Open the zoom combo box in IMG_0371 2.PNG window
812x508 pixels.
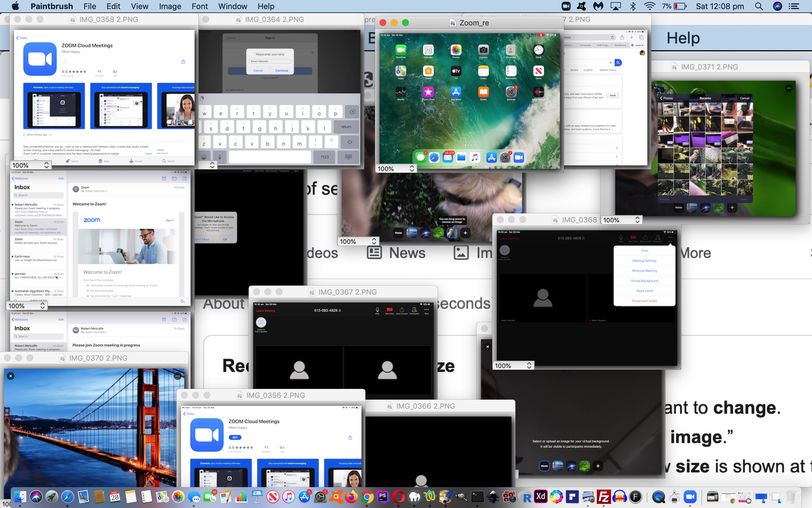[621, 220]
